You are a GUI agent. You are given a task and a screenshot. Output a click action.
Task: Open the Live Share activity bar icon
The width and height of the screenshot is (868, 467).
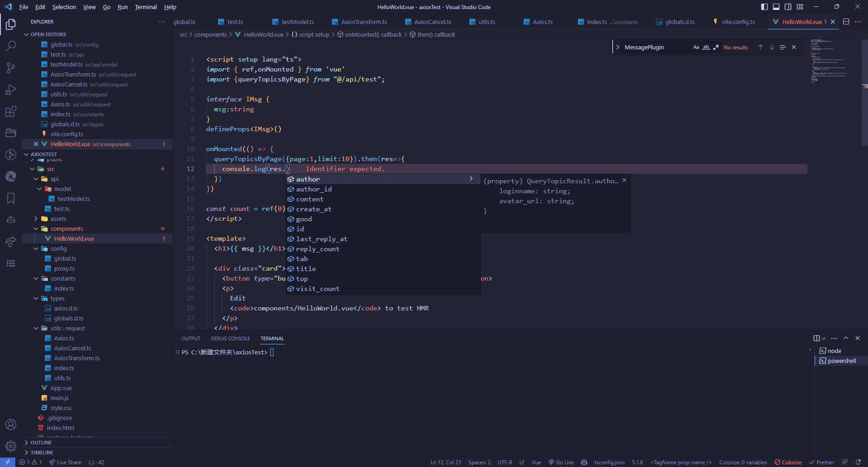(x=11, y=242)
